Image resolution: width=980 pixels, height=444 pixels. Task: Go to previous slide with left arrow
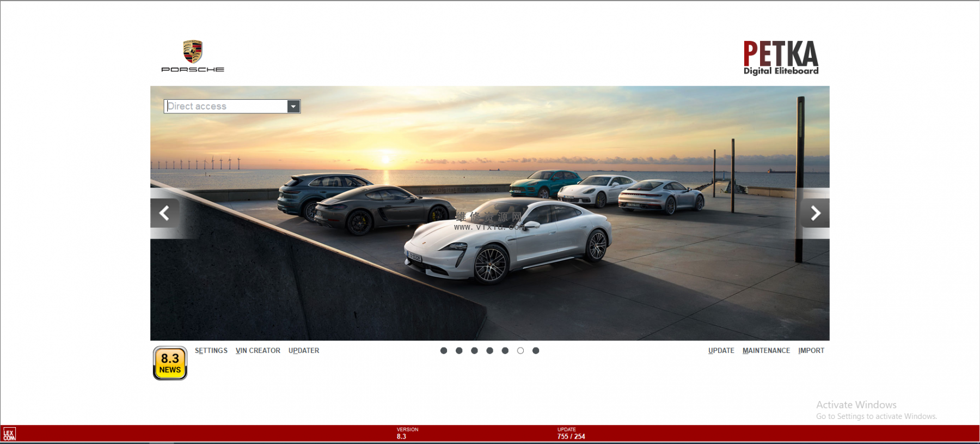tap(164, 213)
